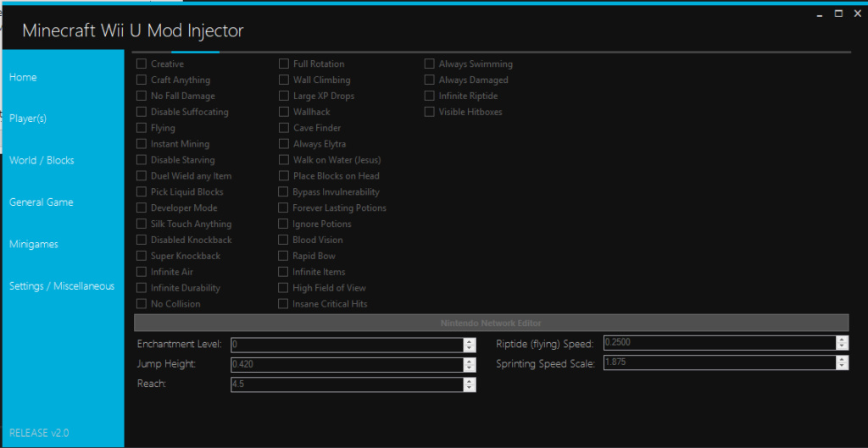Viewport: 868px width, 448px height.
Task: Focus the Enchantment Level field
Action: 347,346
